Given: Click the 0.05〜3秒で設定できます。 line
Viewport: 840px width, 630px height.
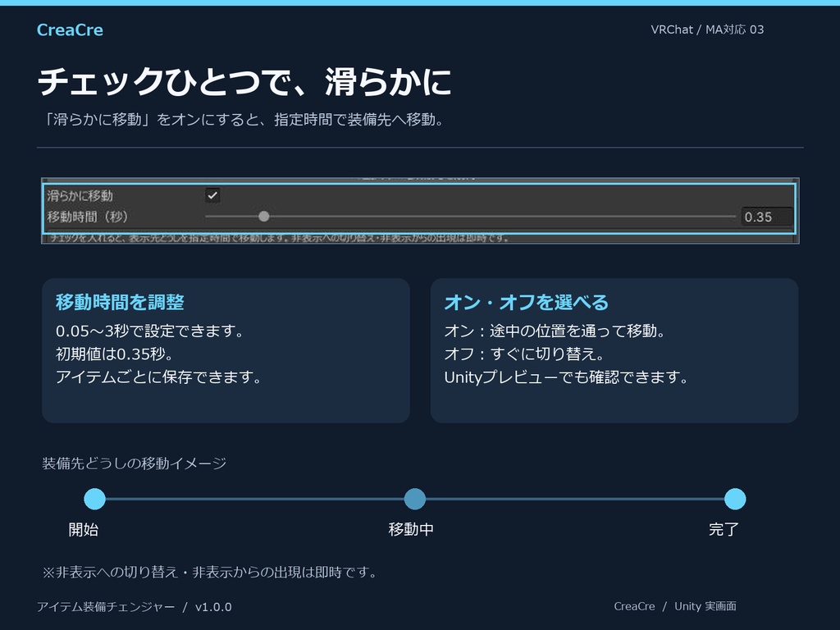Looking at the screenshot, I should click(x=150, y=331).
